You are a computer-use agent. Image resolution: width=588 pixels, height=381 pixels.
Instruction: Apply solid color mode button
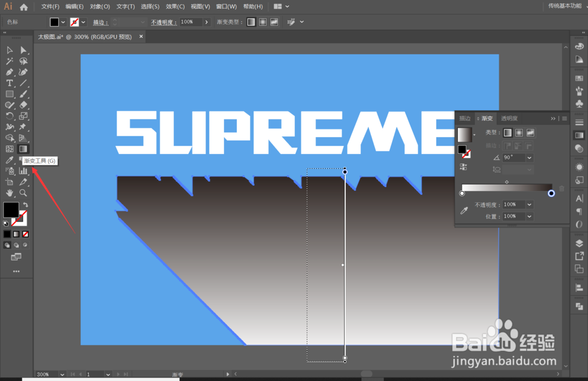7,234
